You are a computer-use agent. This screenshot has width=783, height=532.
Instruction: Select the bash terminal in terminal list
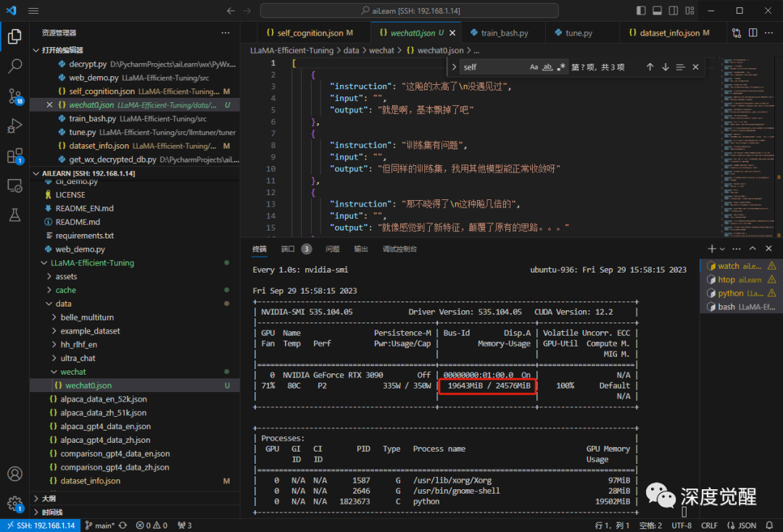pyautogui.click(x=741, y=307)
